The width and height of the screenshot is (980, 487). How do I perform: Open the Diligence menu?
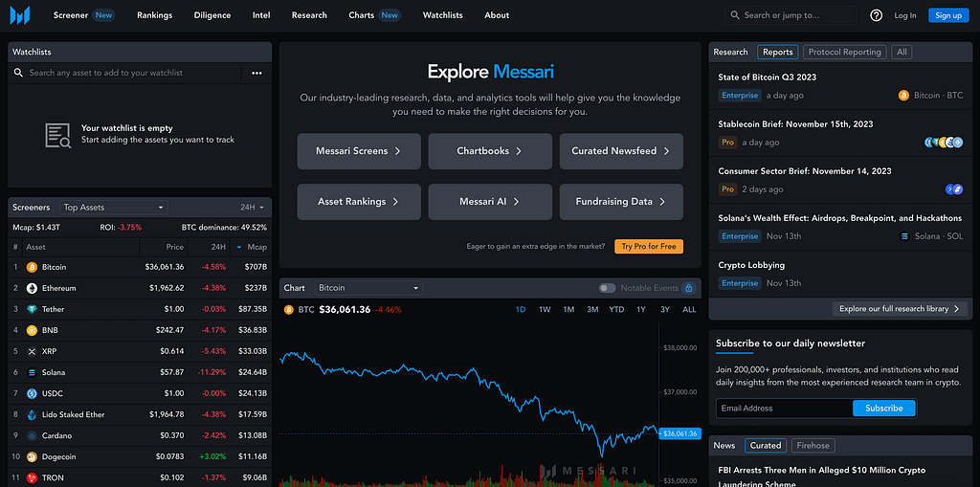(212, 15)
